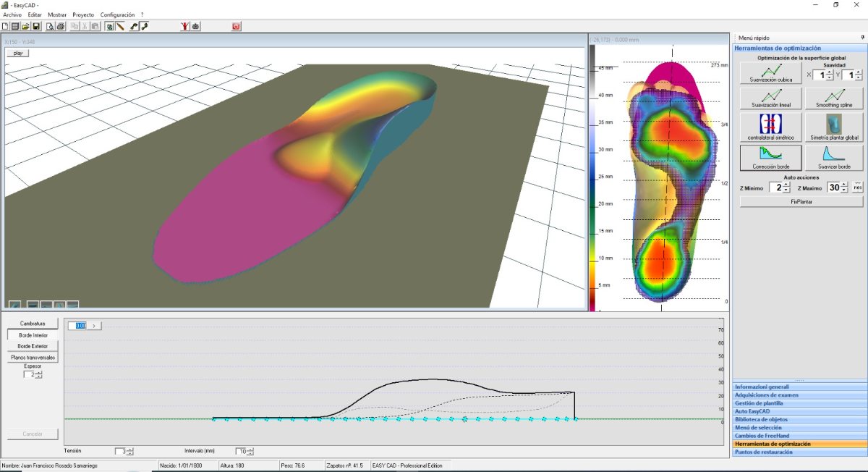Switch to Borde Interior profile
This screenshot has height=472, width=868.
33,335
